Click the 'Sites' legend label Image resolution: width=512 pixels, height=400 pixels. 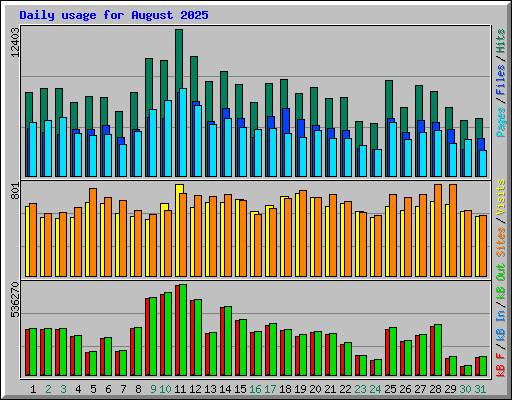pos(500,242)
